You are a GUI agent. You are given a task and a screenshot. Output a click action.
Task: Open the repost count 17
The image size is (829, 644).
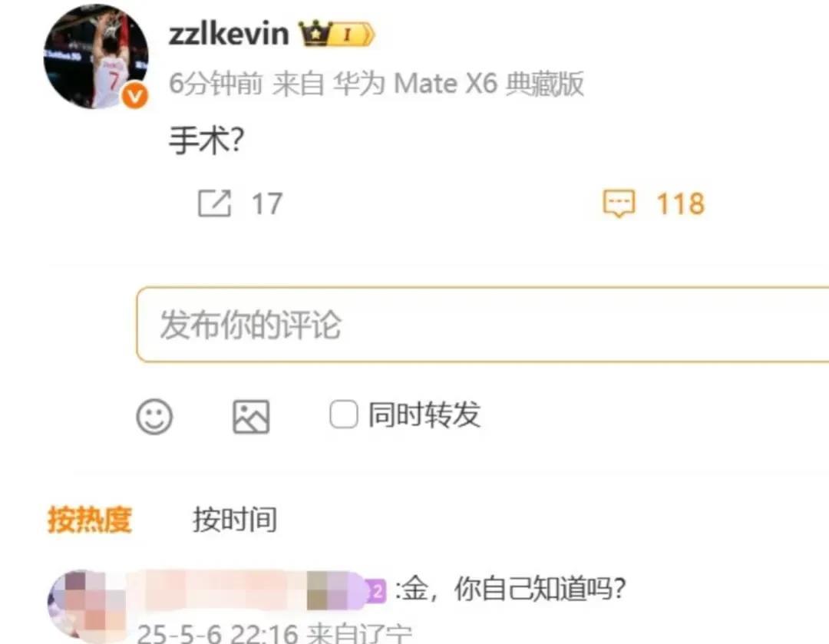267,203
